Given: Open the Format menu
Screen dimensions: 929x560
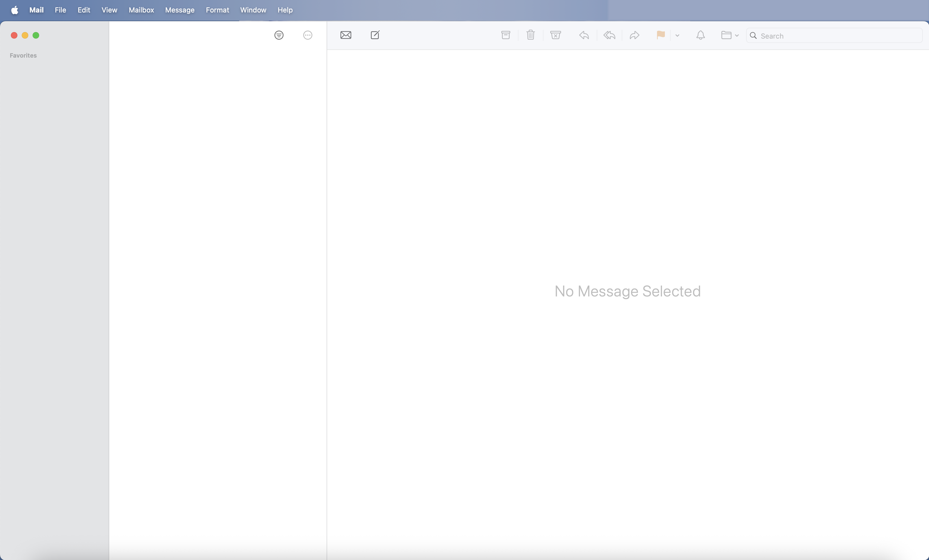Looking at the screenshot, I should [218, 10].
